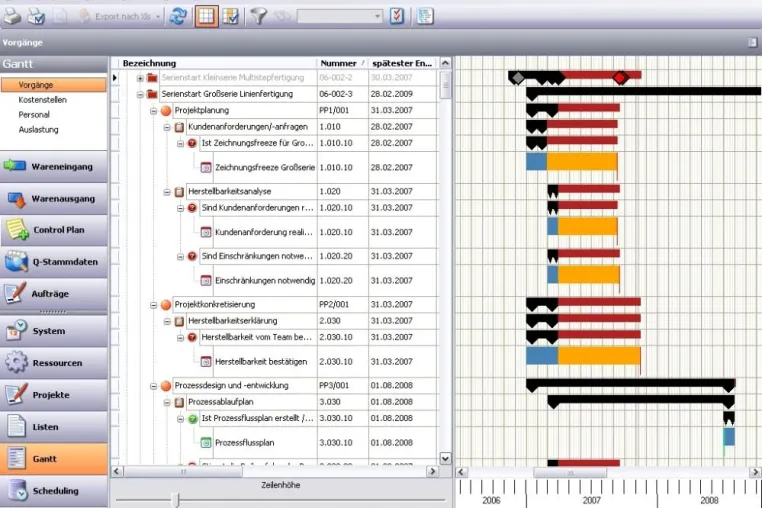Toggle the grid view toolbar button
Viewport: 762px width, 508px height.
(206, 16)
